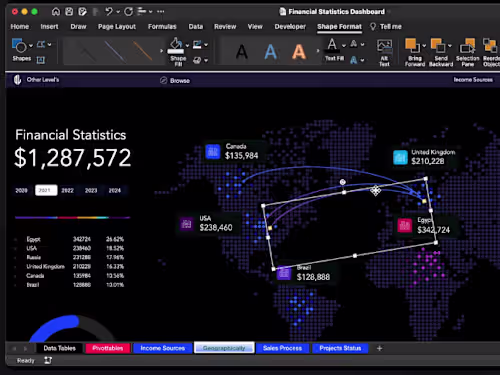
Task: Click the Shape Outline icon
Action: click(x=197, y=44)
